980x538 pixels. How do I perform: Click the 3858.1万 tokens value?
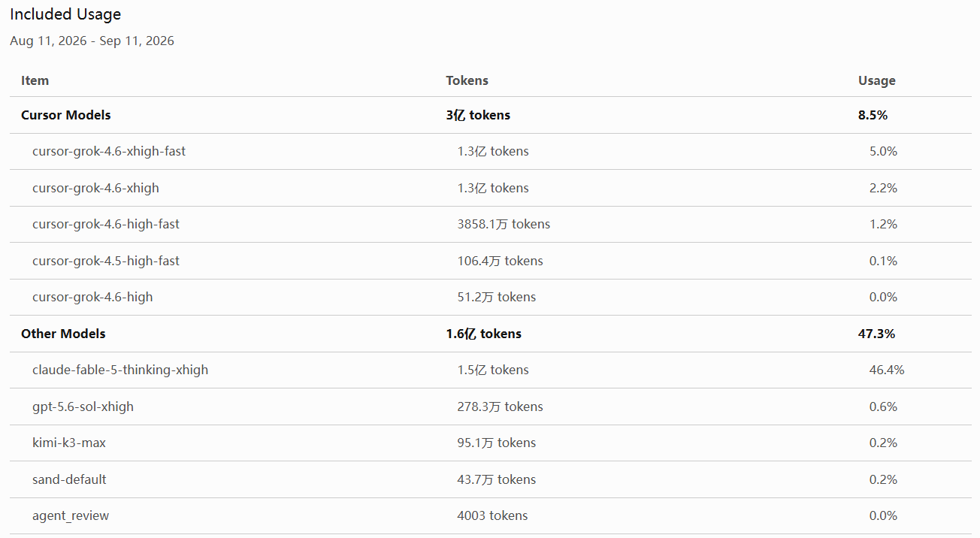click(x=504, y=224)
